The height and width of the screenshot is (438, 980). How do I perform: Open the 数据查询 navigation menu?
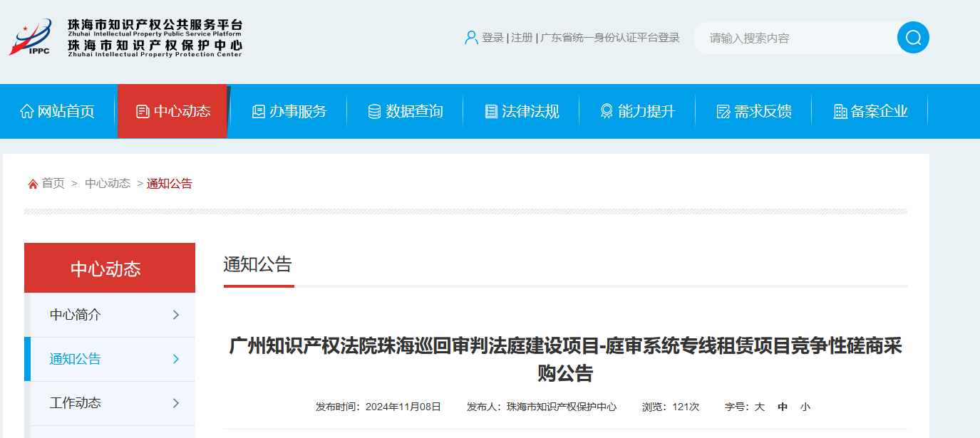[405, 112]
